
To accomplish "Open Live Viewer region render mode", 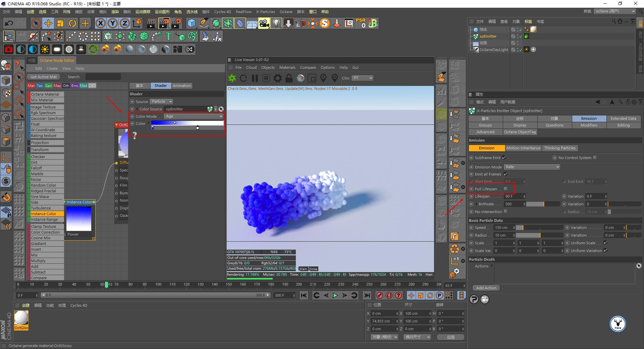I will point(266,78).
